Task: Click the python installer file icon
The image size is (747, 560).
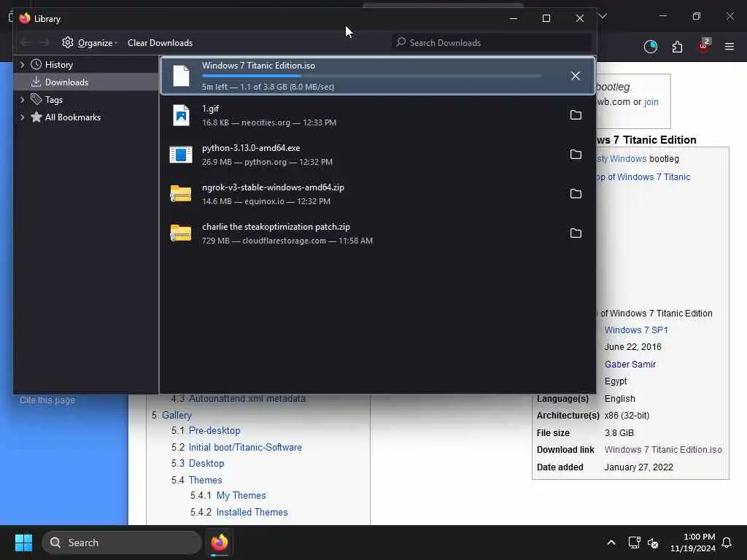Action: click(181, 155)
